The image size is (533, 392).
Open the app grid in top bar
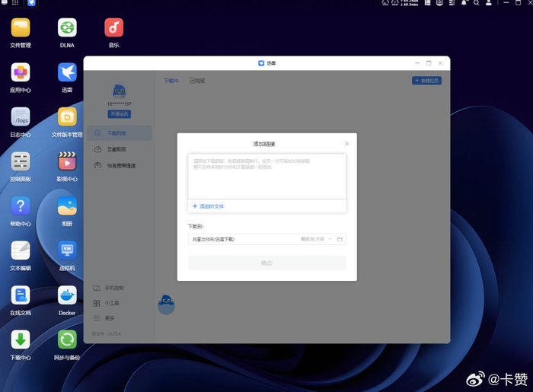[15, 2]
